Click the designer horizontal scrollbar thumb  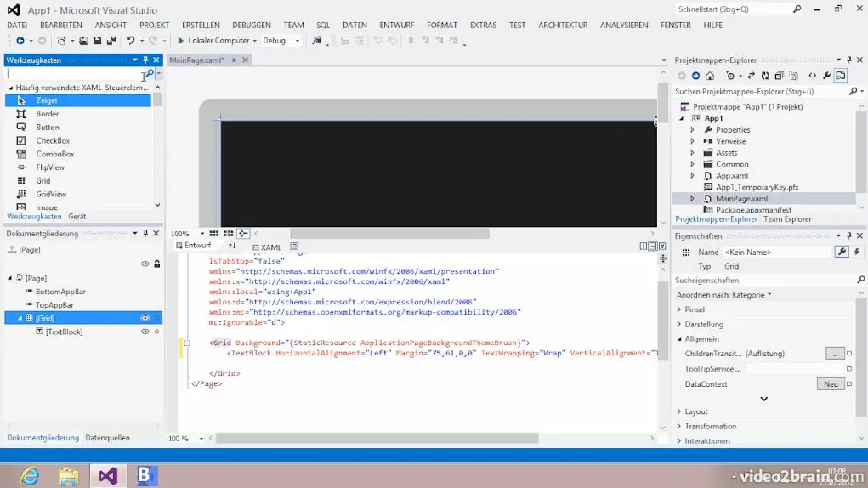click(x=389, y=234)
